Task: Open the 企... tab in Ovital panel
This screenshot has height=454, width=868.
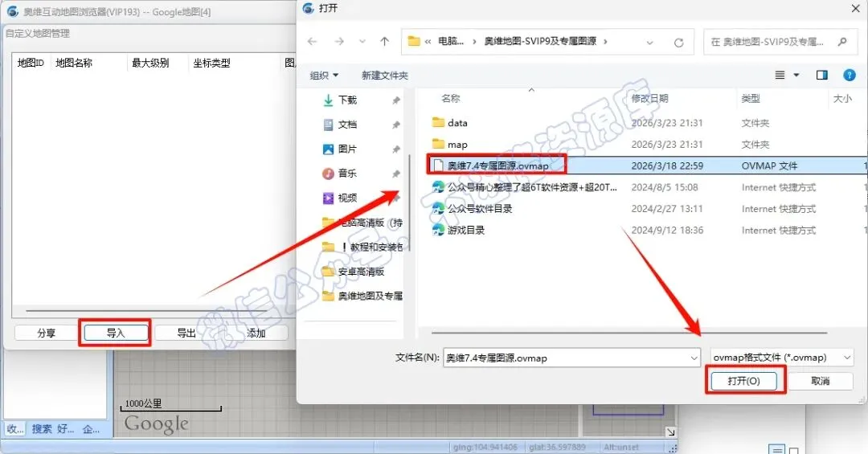Action: 91,428
